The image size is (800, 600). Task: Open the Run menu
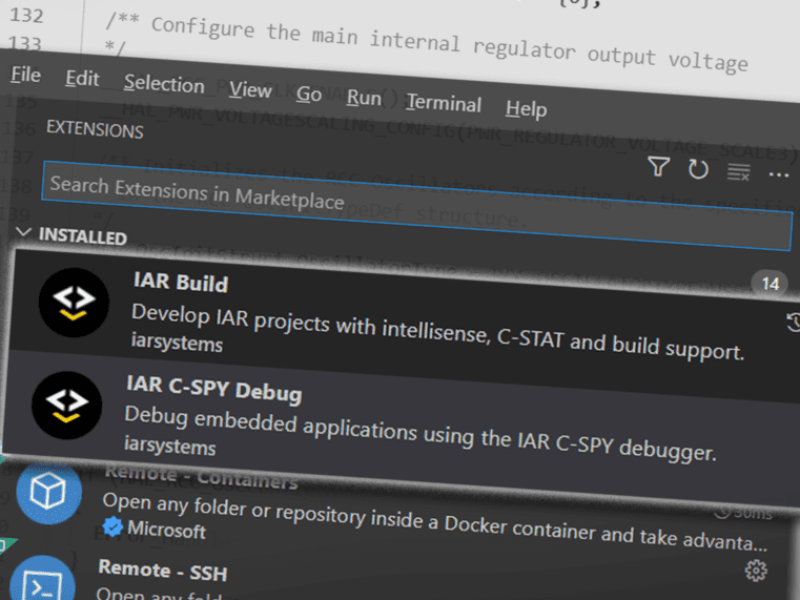363,98
